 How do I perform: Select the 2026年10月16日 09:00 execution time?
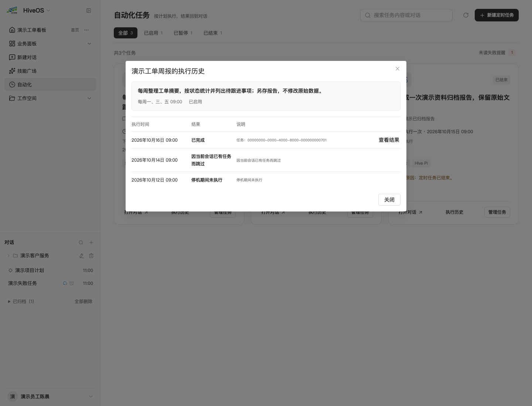coord(154,140)
